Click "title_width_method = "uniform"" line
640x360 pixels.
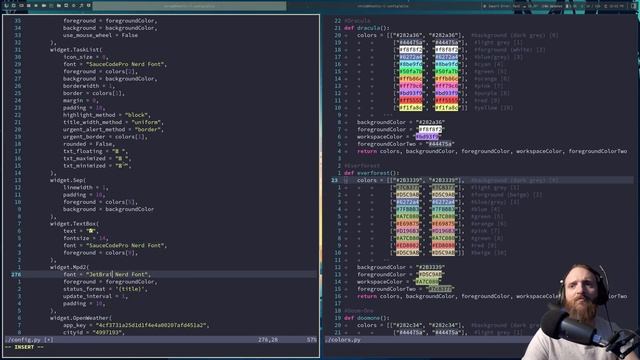(x=113, y=122)
